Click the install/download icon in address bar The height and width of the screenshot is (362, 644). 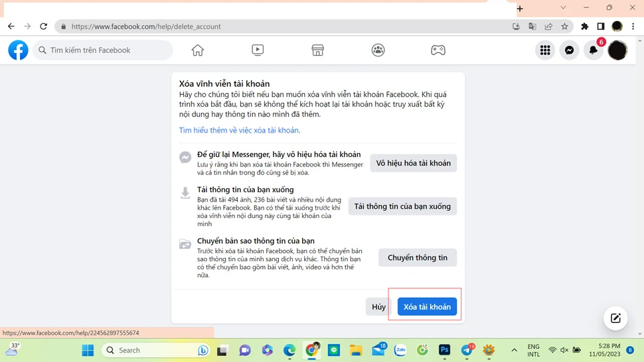click(517, 27)
